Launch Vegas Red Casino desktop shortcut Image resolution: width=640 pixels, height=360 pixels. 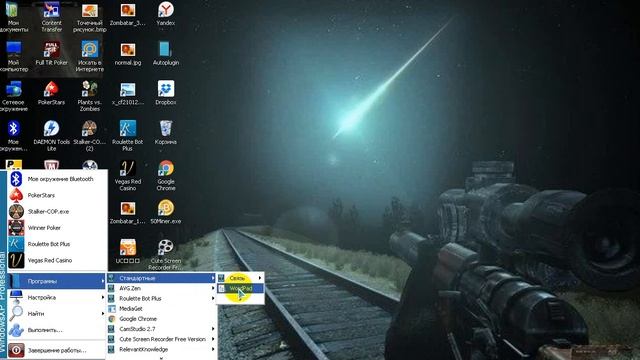pos(128,175)
